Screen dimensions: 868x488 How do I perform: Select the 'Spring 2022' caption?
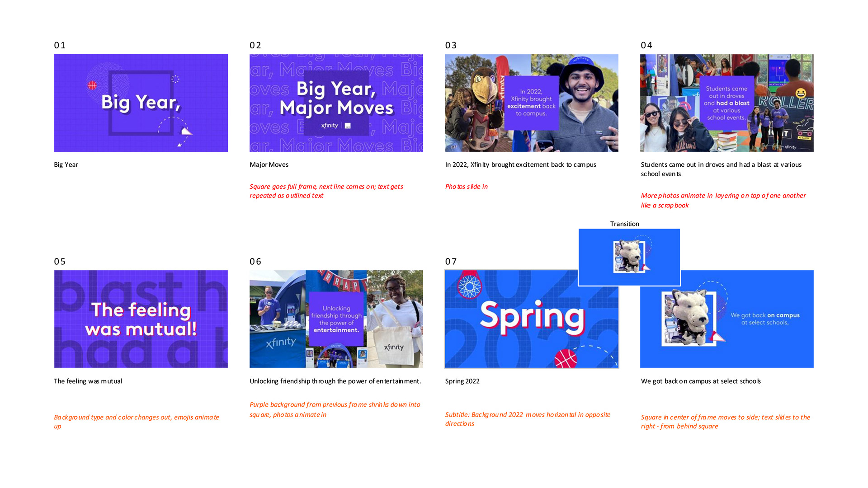pyautogui.click(x=462, y=381)
